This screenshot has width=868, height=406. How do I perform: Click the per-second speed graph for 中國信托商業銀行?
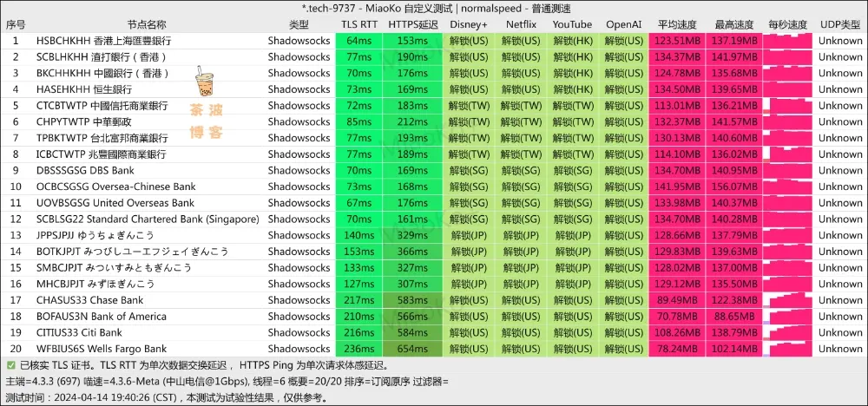(x=787, y=106)
